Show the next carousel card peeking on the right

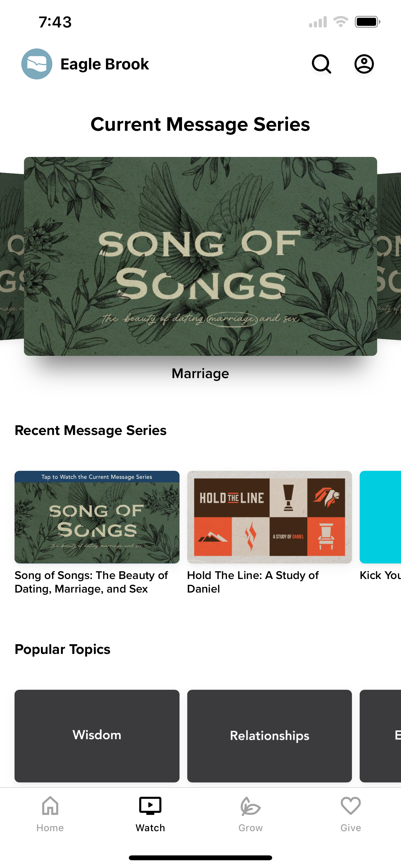pos(389,256)
